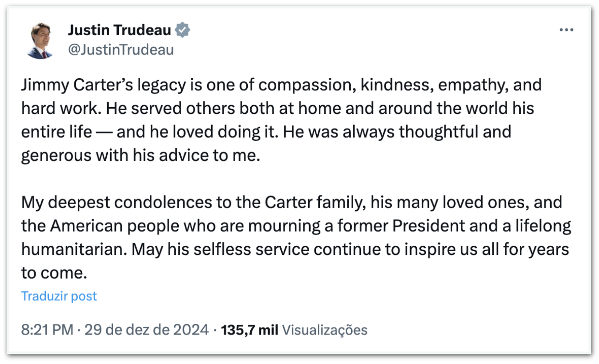Click the 135,7 mil view count
The image size is (599, 364).
pyautogui.click(x=249, y=330)
